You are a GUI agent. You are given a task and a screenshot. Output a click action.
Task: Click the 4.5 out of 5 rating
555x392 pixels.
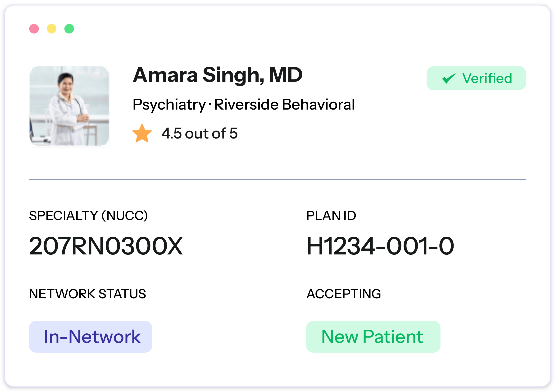[x=200, y=134]
